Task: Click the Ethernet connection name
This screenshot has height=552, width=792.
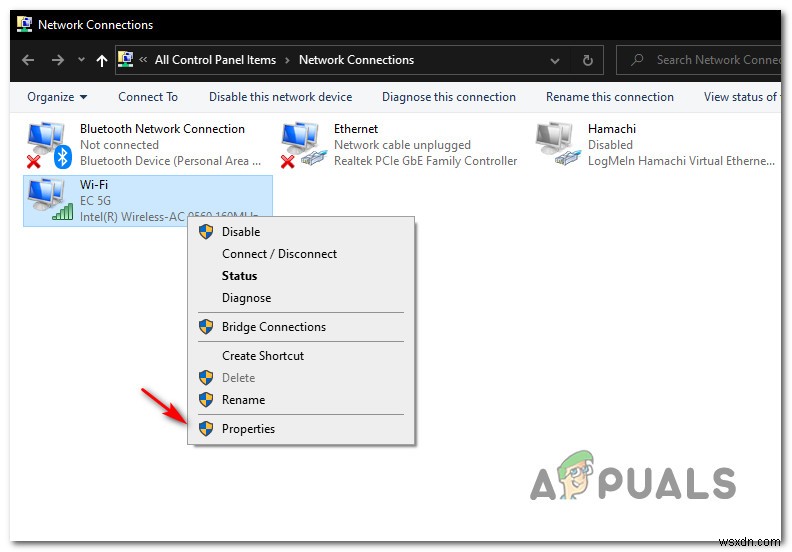Action: coord(356,129)
